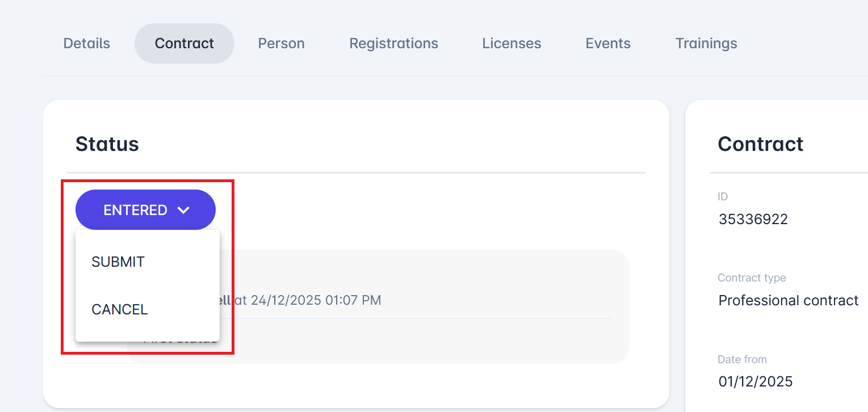Click the Professional contract type value
Viewport: 868px width, 412px height.
coord(788,300)
